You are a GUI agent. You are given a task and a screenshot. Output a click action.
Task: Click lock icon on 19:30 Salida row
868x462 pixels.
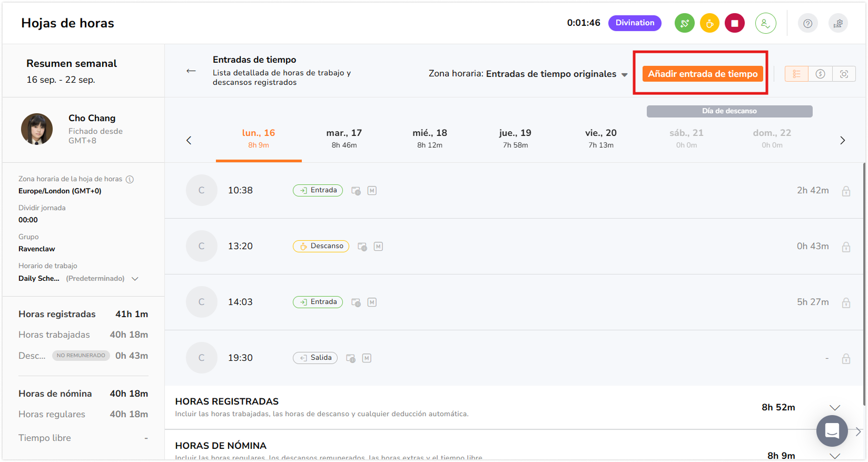click(846, 359)
